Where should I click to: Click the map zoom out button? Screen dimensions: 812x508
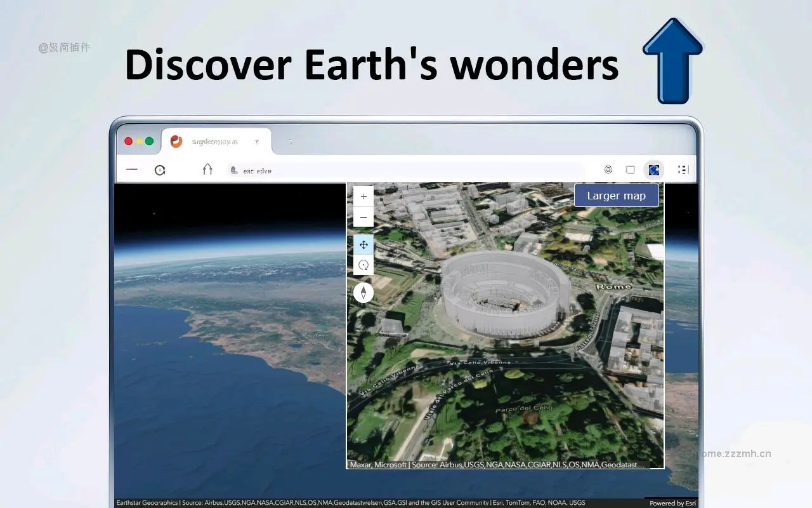[363, 217]
